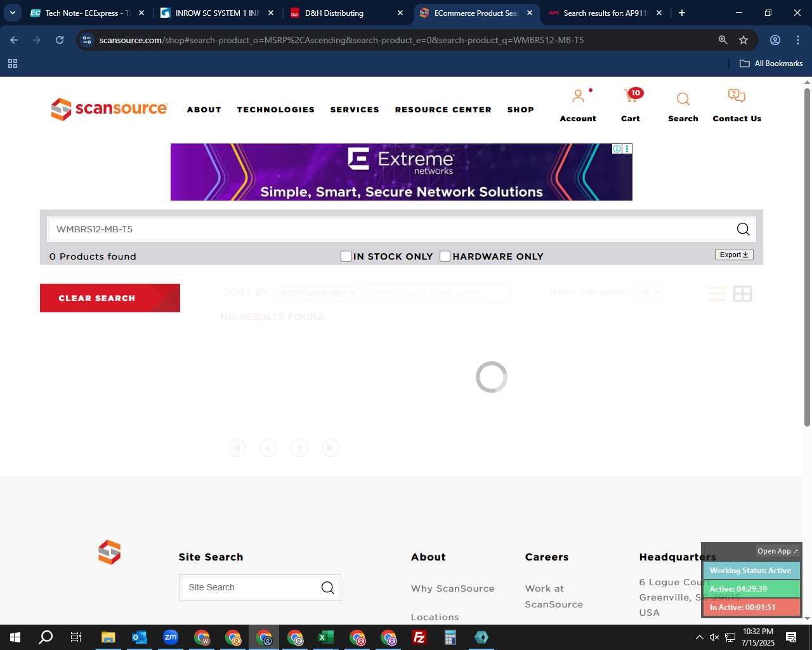Open Work at ScanSource careers link
812x650 pixels.
click(554, 597)
